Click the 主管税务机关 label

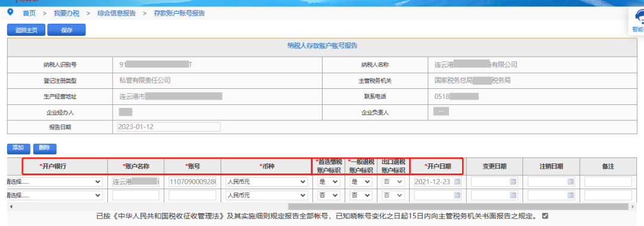pyautogui.click(x=375, y=81)
